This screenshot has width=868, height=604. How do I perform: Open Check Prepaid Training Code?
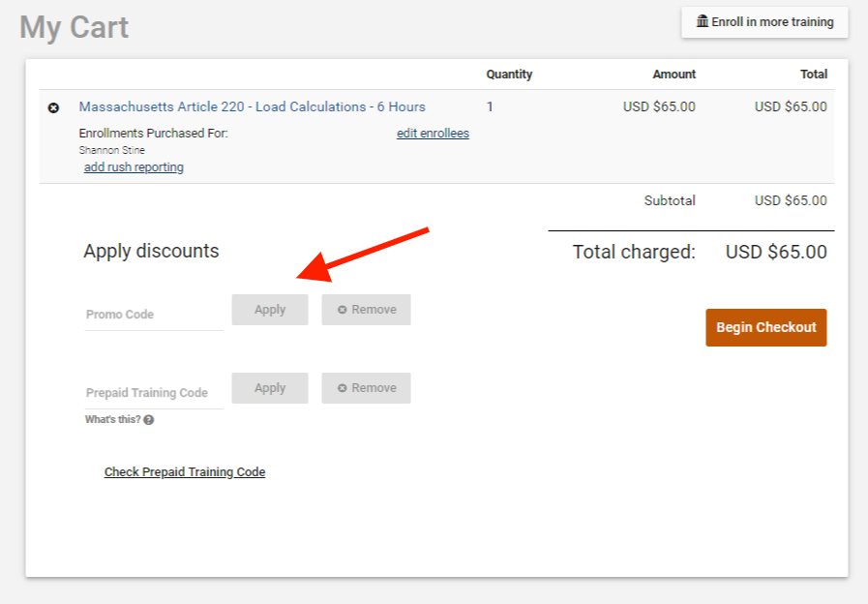184,471
